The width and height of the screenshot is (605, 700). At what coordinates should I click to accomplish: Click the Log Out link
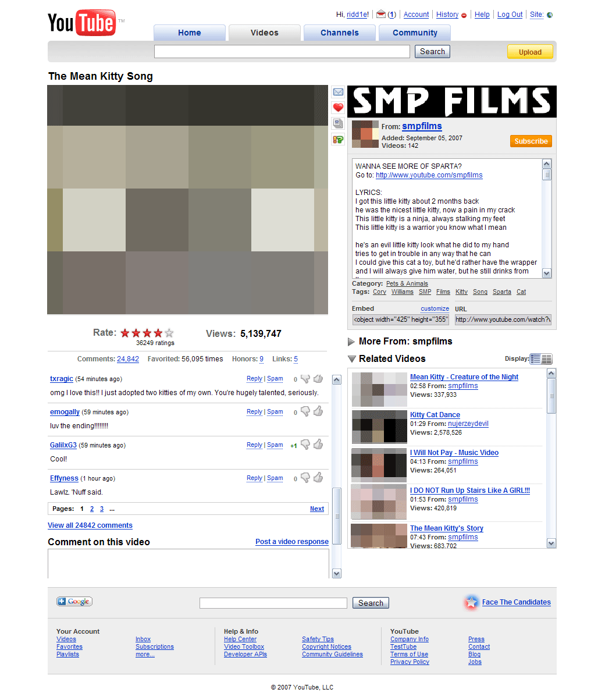point(510,15)
